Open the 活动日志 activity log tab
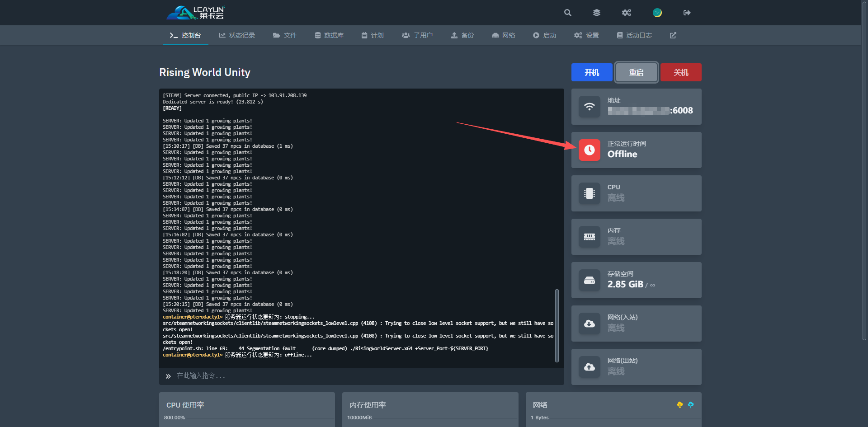The width and height of the screenshot is (868, 427). tap(634, 35)
